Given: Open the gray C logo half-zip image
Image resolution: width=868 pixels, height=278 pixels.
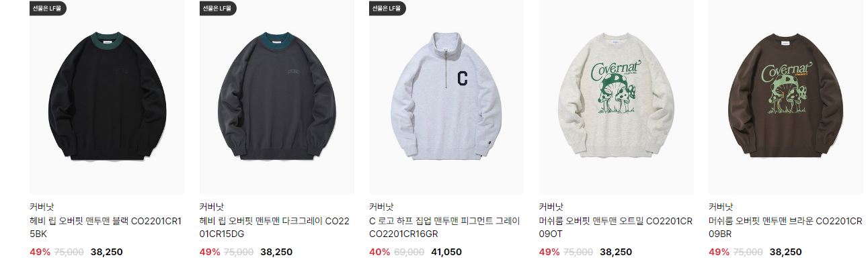Looking at the screenshot, I should 446,97.
